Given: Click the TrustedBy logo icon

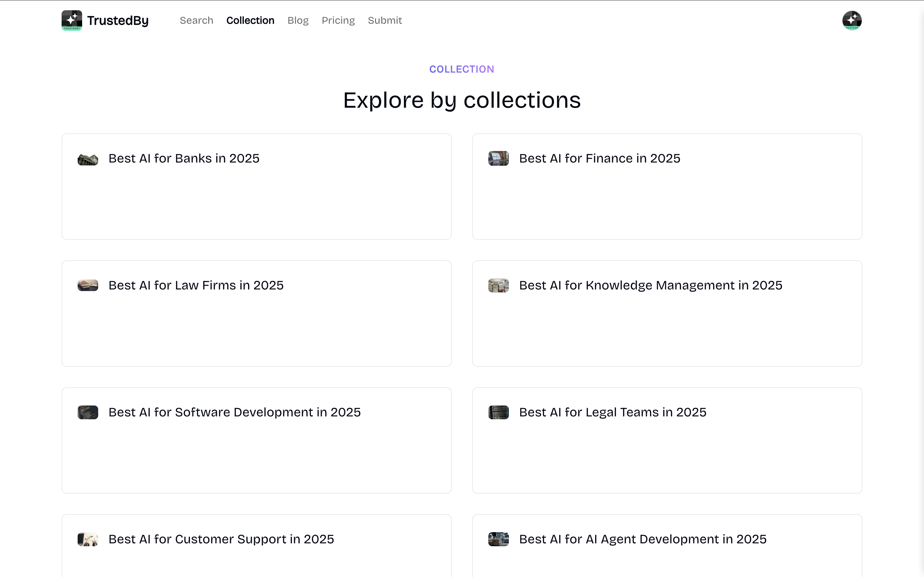Looking at the screenshot, I should tap(72, 20).
